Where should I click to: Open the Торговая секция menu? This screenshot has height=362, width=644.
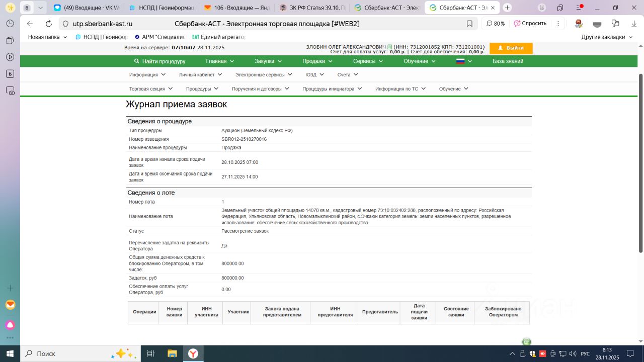pyautogui.click(x=151, y=88)
